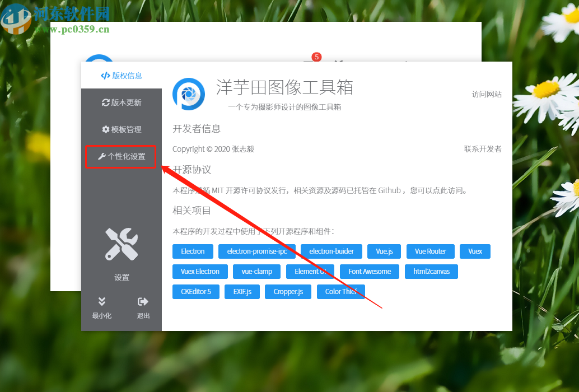Click the 联系开发者 link
Viewport: 579px width, 392px height.
click(482, 148)
